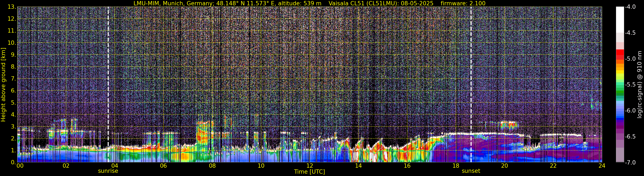Click the white dashed sunset marker line
This screenshot has width=644, height=176.
[x=471, y=84]
